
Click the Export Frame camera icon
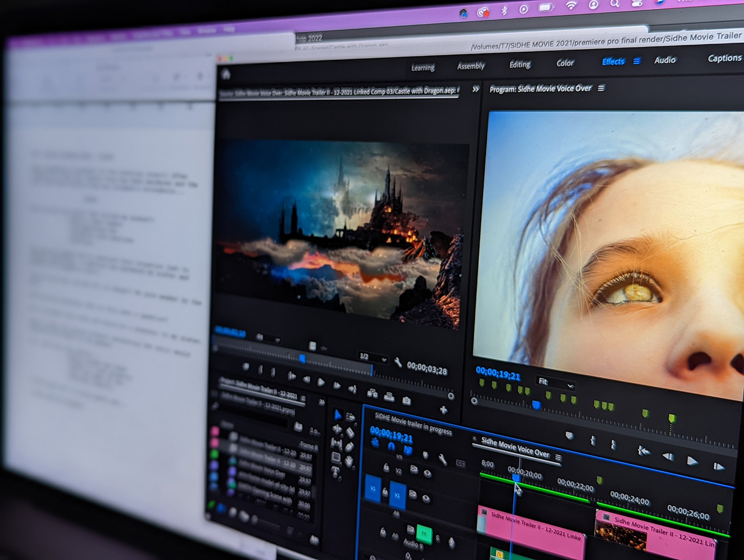406,401
